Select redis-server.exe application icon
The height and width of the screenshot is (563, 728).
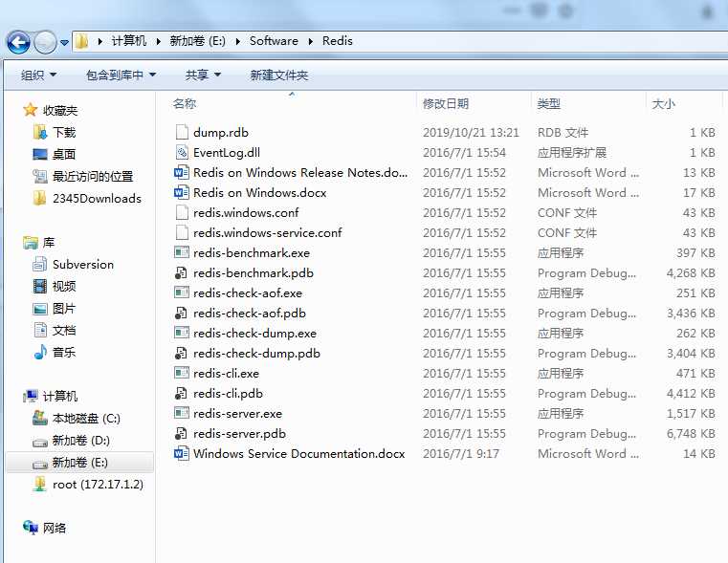pos(182,413)
